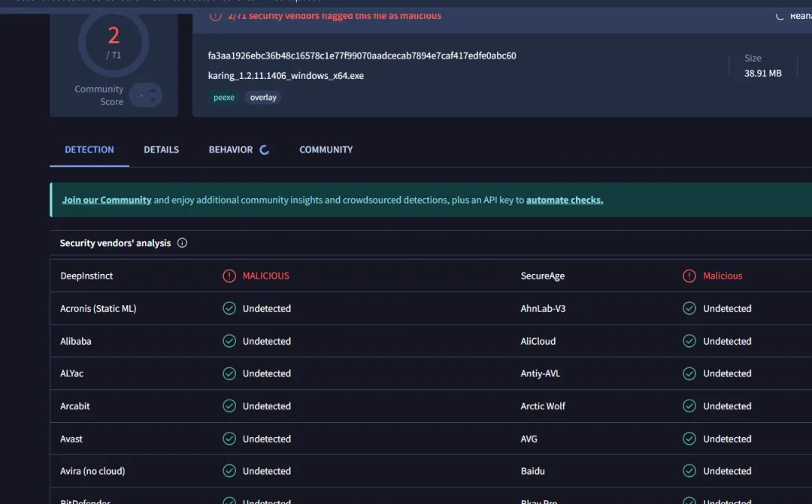Click the check icon in Acronis (Static ML) row
812x504 pixels.
[229, 309]
